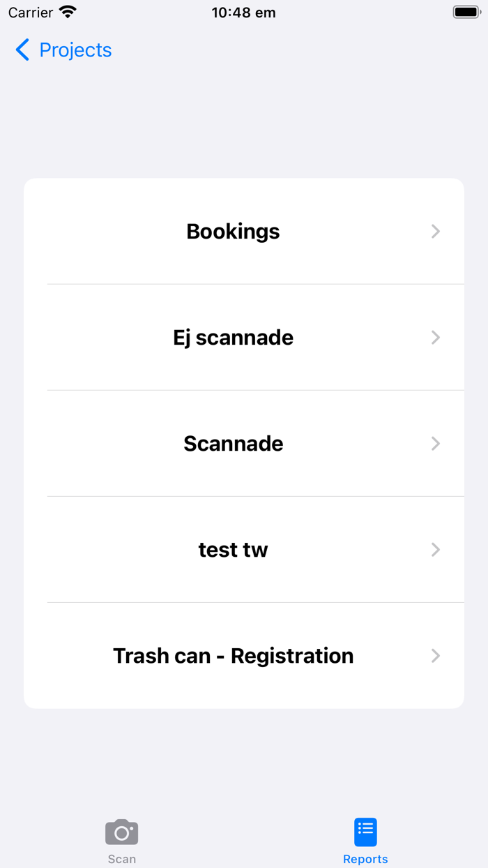Tap the disclosure chevron on Scannade row
The height and width of the screenshot is (868, 488).
436,443
